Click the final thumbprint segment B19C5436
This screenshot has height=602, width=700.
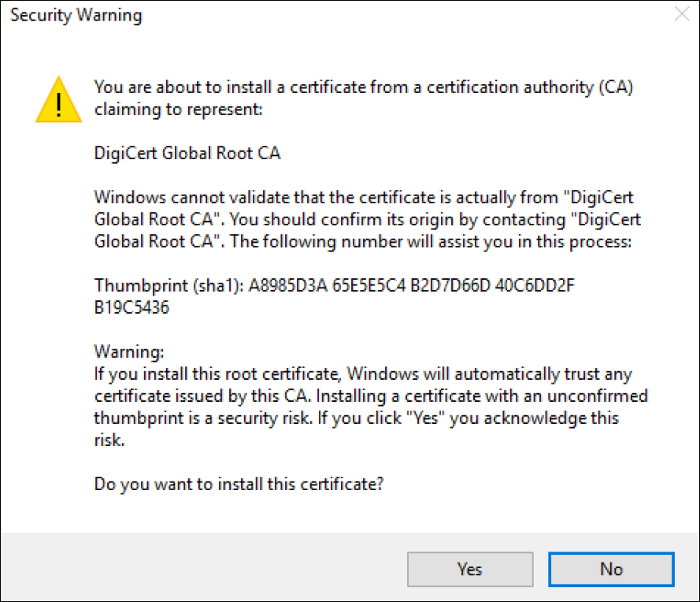pyautogui.click(x=131, y=307)
